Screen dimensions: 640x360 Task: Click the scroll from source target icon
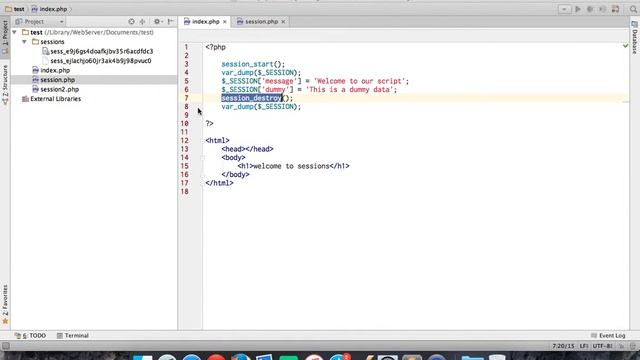point(131,22)
